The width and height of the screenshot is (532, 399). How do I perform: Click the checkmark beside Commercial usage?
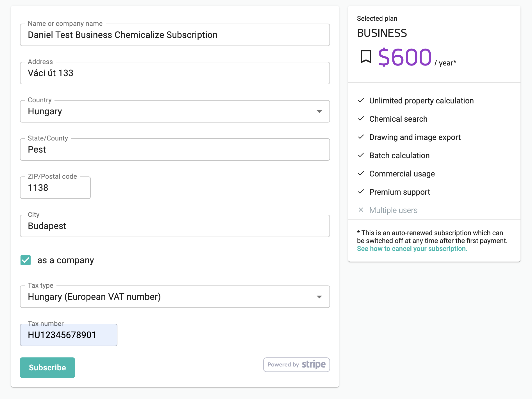(361, 173)
